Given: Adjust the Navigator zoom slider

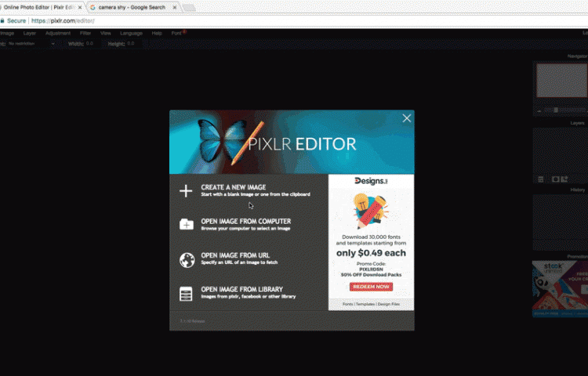Looking at the screenshot, I should coord(556,110).
